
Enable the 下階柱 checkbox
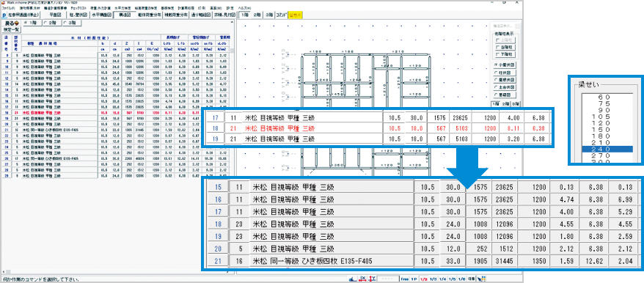(x=505, y=54)
